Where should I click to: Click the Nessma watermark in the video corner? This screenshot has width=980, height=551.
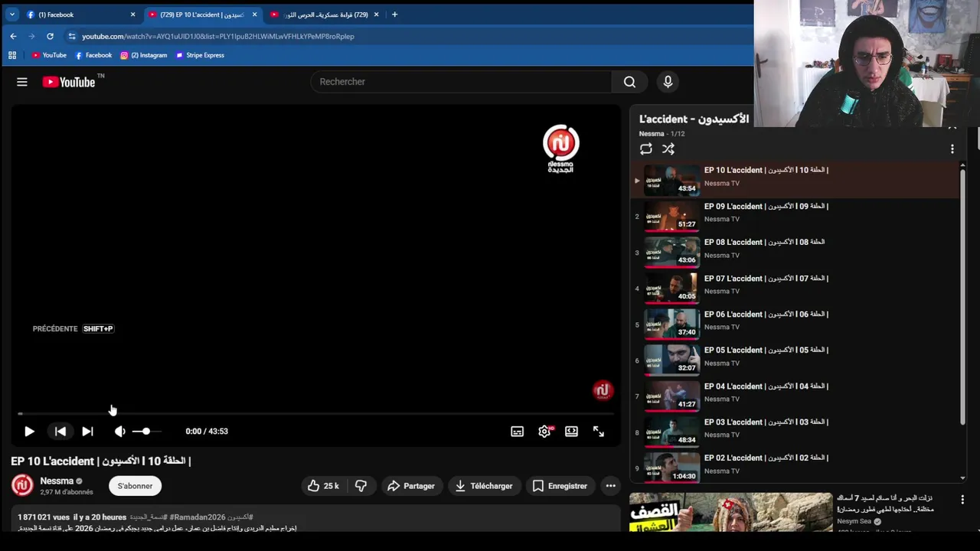pyautogui.click(x=603, y=391)
